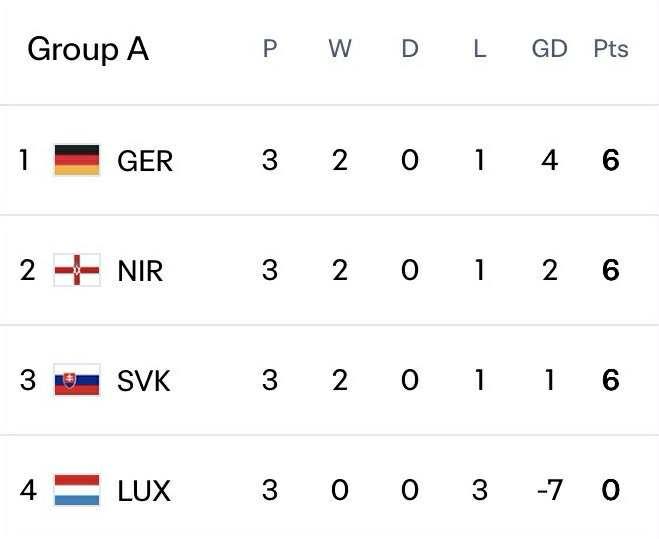Click Luxembourg's points value of 0

[611, 490]
